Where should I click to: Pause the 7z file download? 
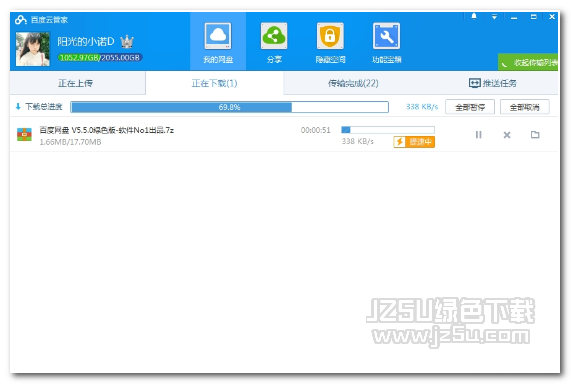coord(479,135)
